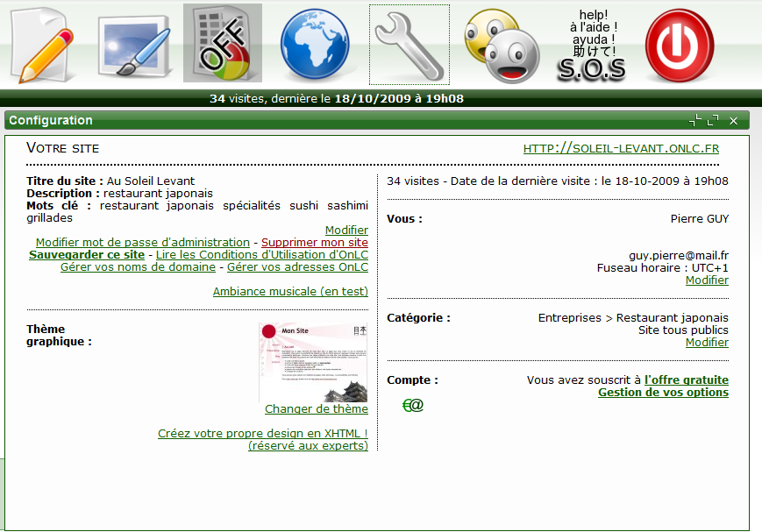762x532 pixels.
Task: Open Gestion de vos options
Action: (663, 392)
